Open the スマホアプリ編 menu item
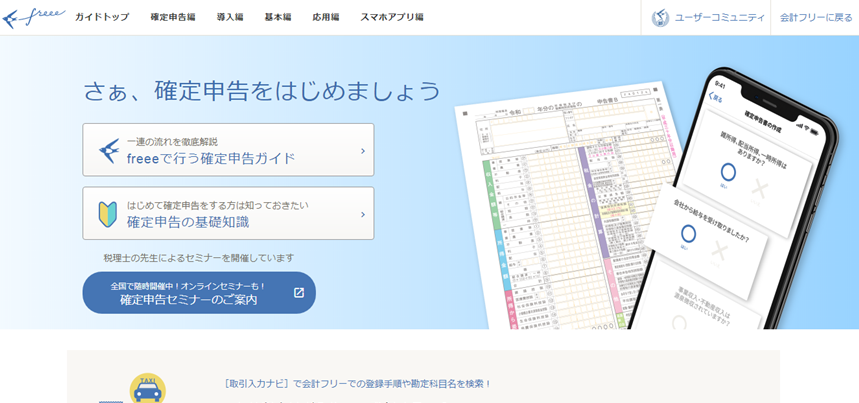Image resolution: width=859 pixels, height=403 pixels. [x=392, y=17]
